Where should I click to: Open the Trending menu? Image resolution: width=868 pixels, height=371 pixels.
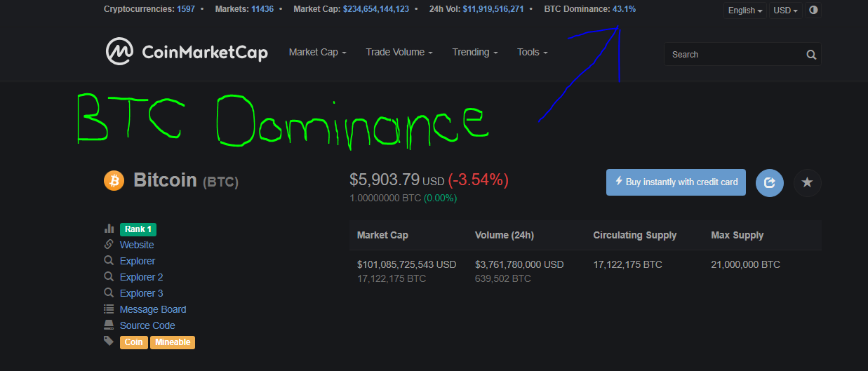474,52
